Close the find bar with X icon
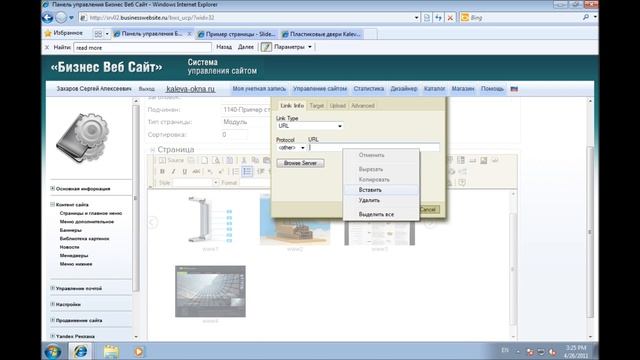The image size is (640, 360). pyautogui.click(x=47, y=47)
